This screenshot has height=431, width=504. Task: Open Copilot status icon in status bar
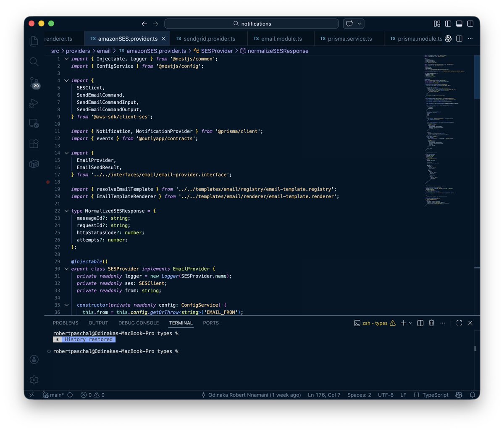point(459,395)
